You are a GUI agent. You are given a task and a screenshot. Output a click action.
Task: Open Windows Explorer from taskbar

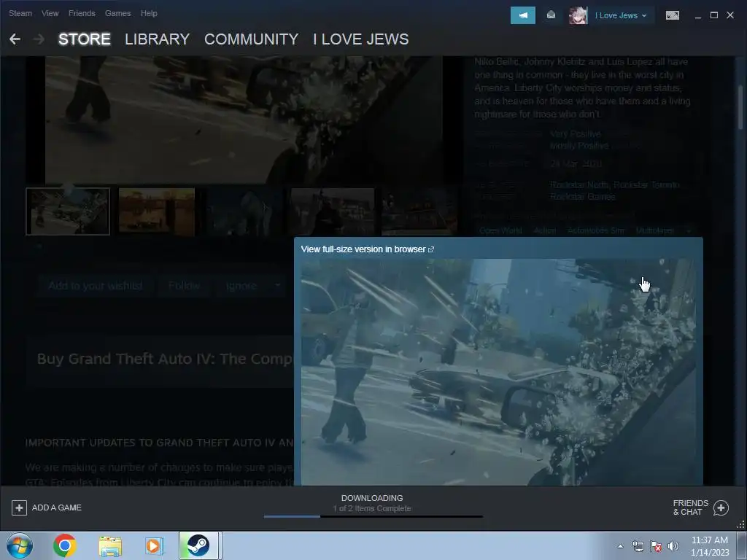(x=110, y=545)
